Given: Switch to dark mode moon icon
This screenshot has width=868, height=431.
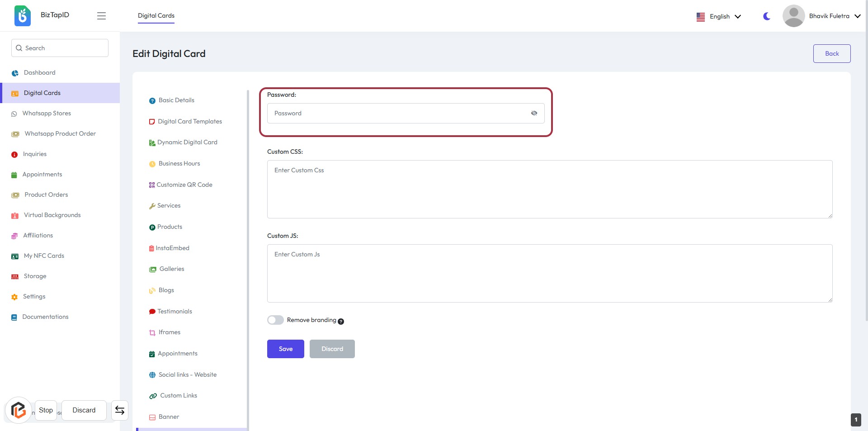Looking at the screenshot, I should (767, 16).
